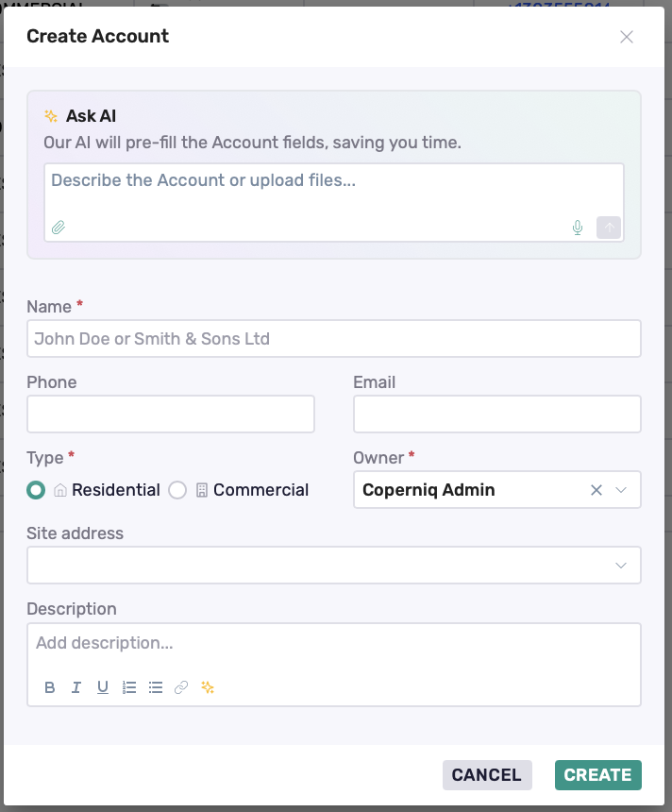Insert a link in Description
Image resolution: width=672 pixels, height=812 pixels.
181,687
